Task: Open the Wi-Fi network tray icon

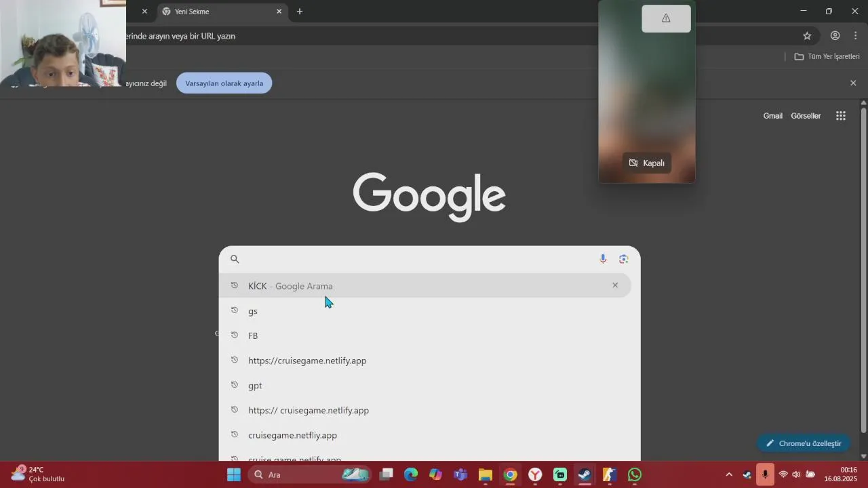Action: coord(783,474)
